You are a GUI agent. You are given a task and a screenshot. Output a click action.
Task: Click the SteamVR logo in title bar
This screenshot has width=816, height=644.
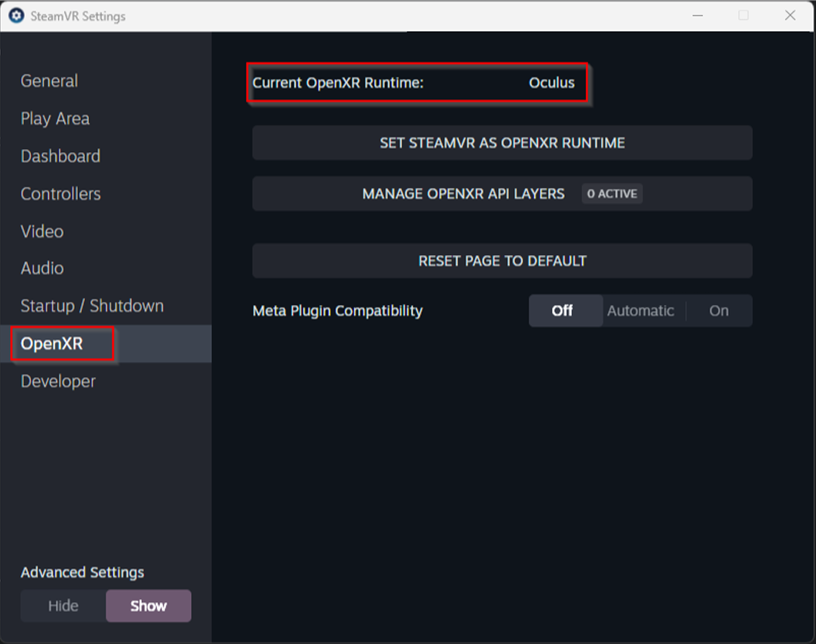click(x=16, y=16)
